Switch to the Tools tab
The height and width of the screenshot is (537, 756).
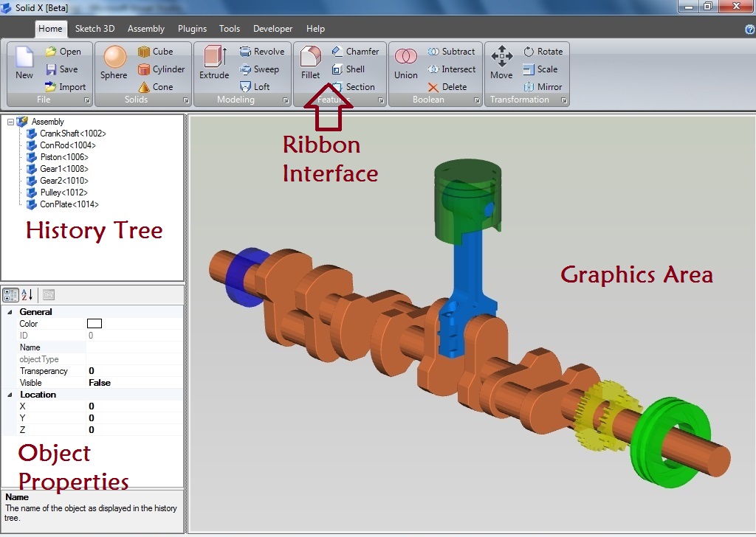[230, 29]
